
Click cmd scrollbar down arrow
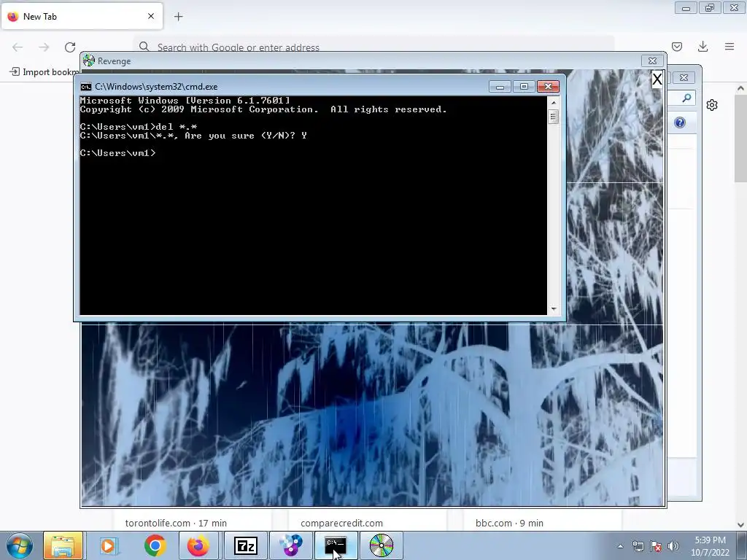coord(553,309)
